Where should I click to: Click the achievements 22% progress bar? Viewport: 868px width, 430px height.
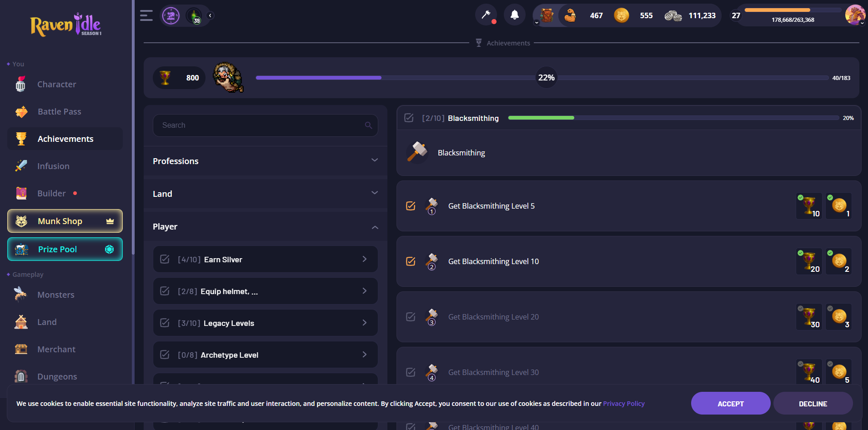(542, 78)
